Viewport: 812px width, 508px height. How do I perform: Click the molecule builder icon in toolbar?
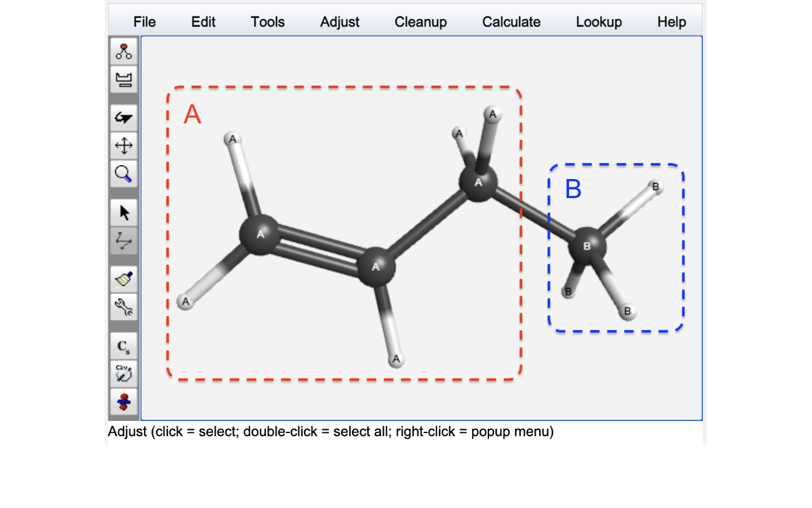pyautogui.click(x=124, y=51)
